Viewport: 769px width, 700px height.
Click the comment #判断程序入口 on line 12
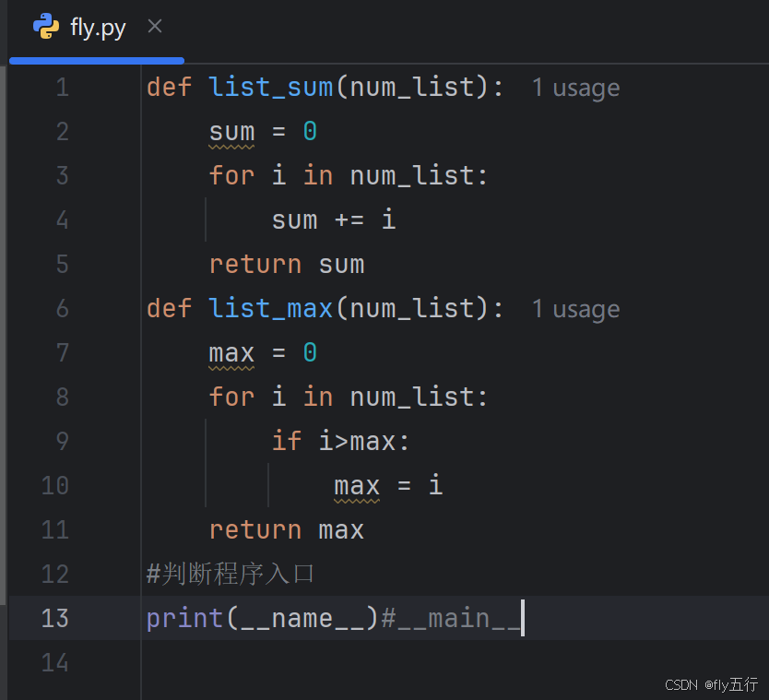[231, 574]
